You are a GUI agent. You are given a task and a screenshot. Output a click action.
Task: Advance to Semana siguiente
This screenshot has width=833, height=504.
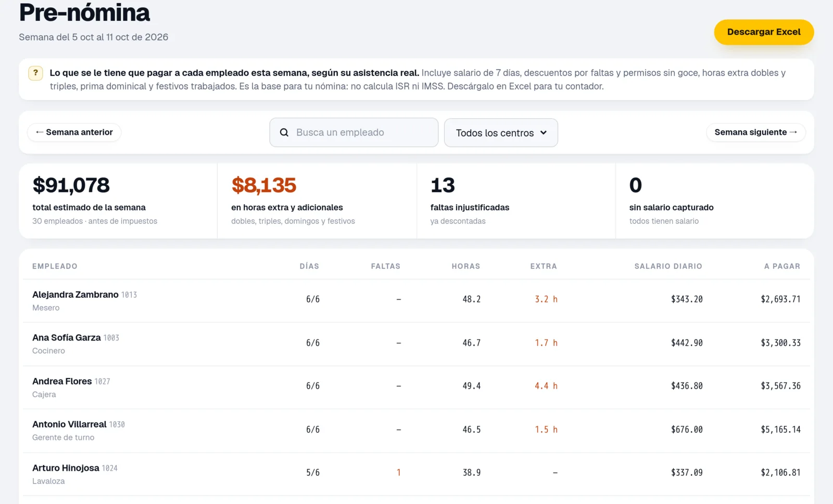[x=756, y=132]
